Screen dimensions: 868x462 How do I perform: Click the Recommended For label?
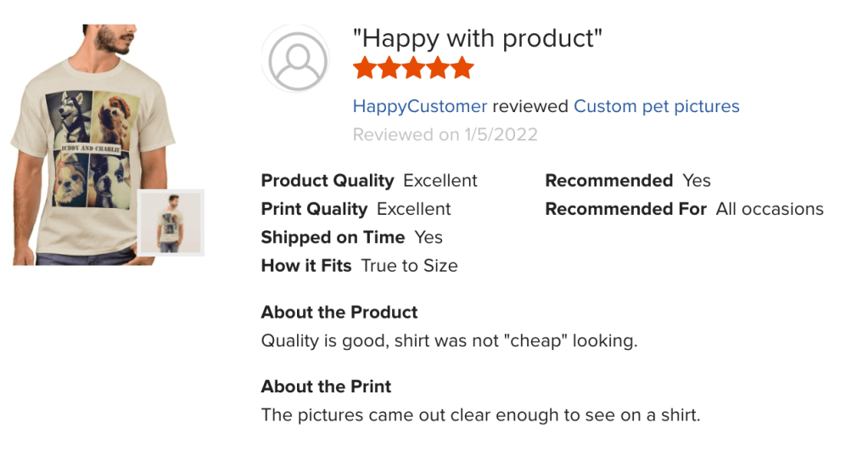(625, 209)
